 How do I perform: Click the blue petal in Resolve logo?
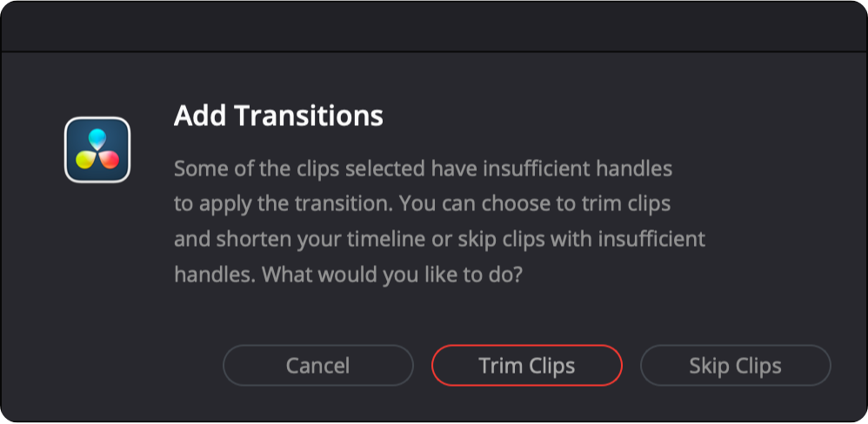pyautogui.click(x=97, y=137)
